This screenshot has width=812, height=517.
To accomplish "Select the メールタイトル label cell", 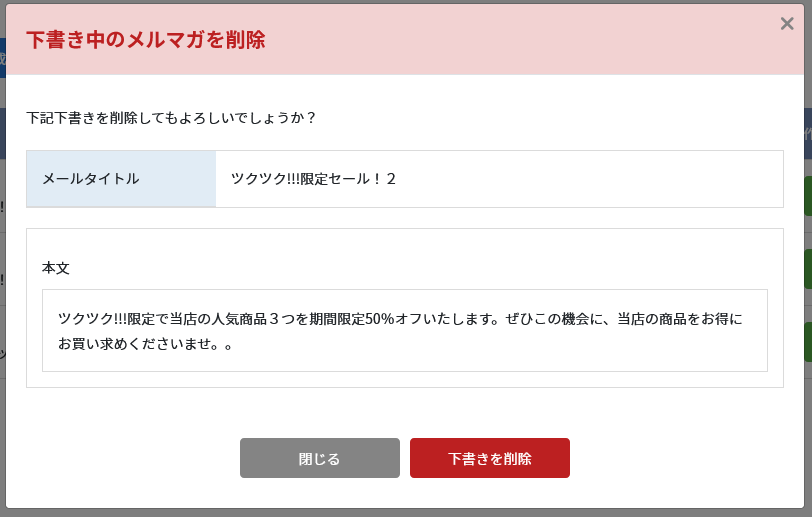I will point(121,179).
